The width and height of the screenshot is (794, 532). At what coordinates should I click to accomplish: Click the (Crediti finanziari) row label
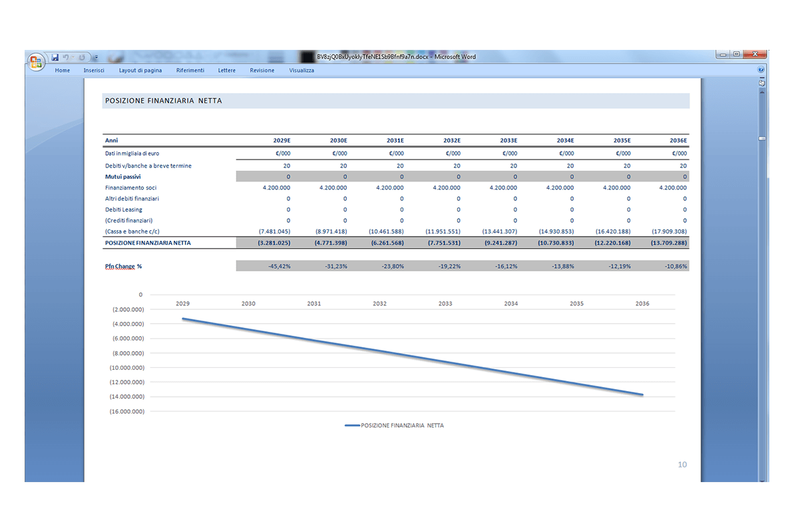coord(128,221)
